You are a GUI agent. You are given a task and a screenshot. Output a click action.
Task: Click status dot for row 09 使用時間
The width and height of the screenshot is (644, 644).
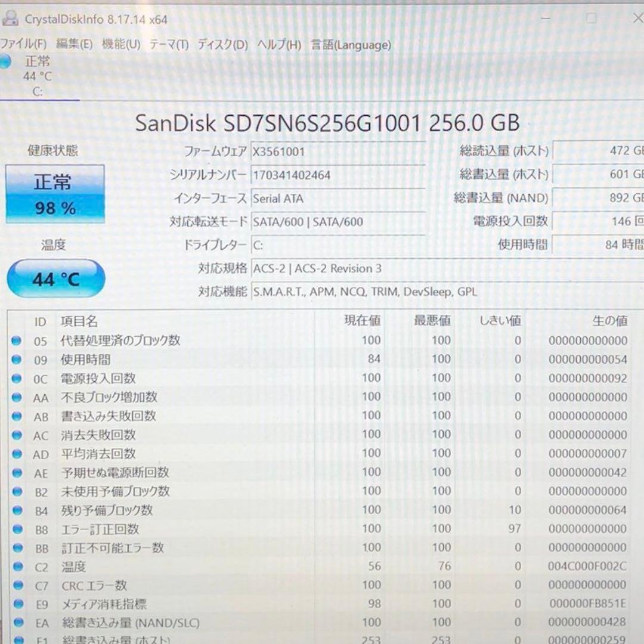pos(16,360)
